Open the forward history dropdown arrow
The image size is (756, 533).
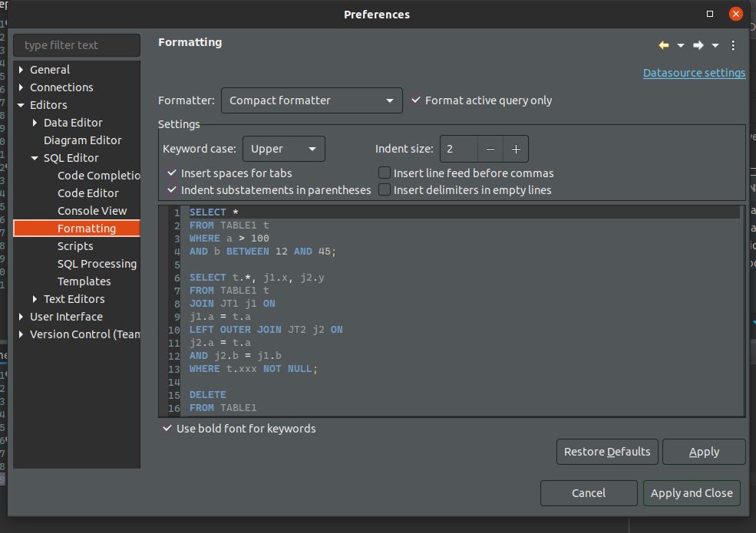[x=715, y=46]
